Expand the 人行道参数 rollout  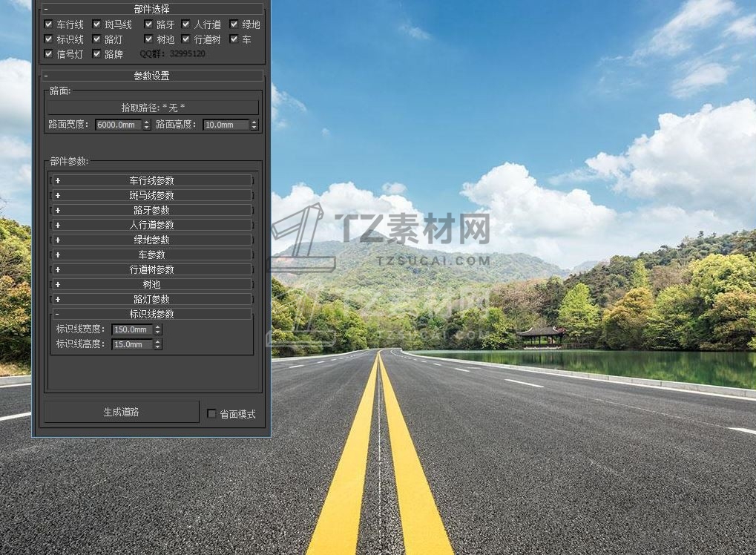click(x=151, y=225)
